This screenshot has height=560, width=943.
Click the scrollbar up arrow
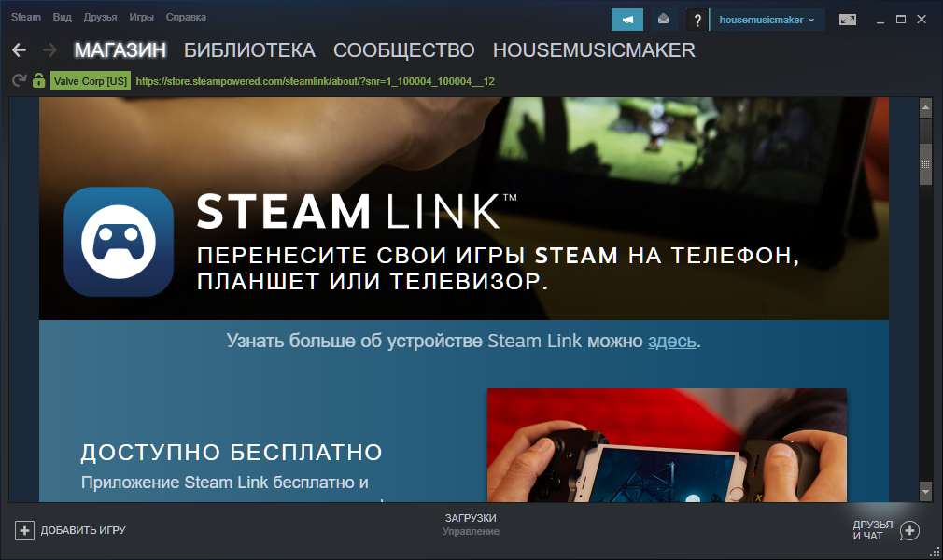(x=925, y=107)
